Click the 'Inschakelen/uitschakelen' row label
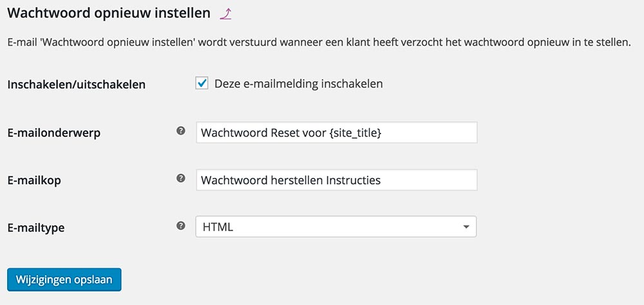The height and width of the screenshot is (305, 644). (x=76, y=84)
